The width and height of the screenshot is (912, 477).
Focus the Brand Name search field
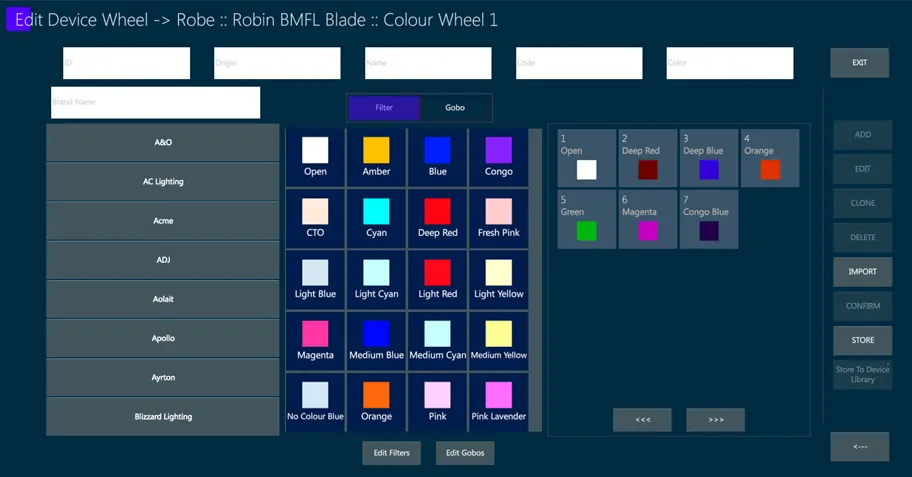[155, 102]
